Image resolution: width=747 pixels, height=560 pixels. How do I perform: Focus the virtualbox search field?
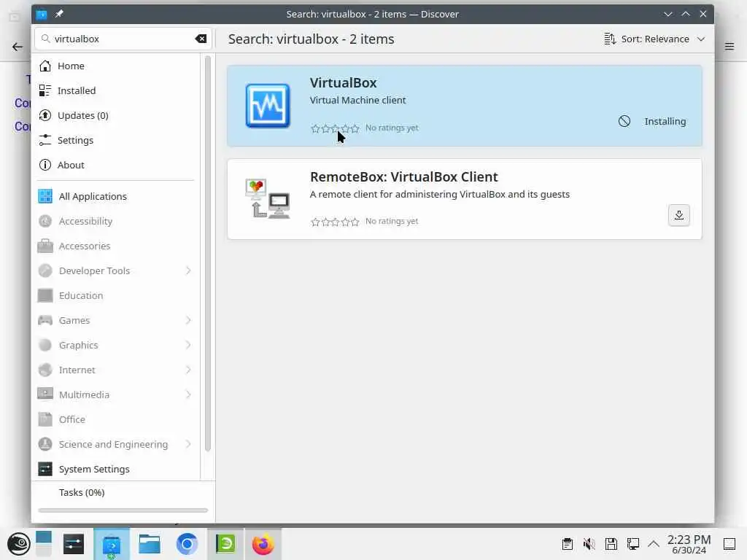pyautogui.click(x=123, y=39)
